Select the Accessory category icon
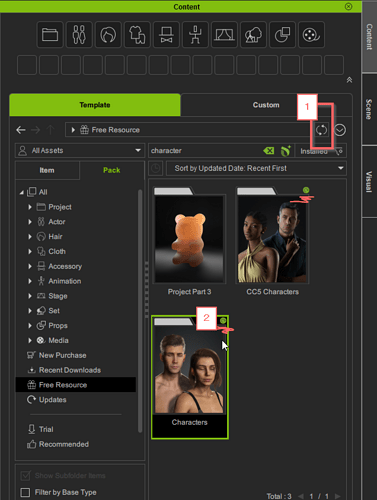The height and width of the screenshot is (500, 377). coord(166,35)
